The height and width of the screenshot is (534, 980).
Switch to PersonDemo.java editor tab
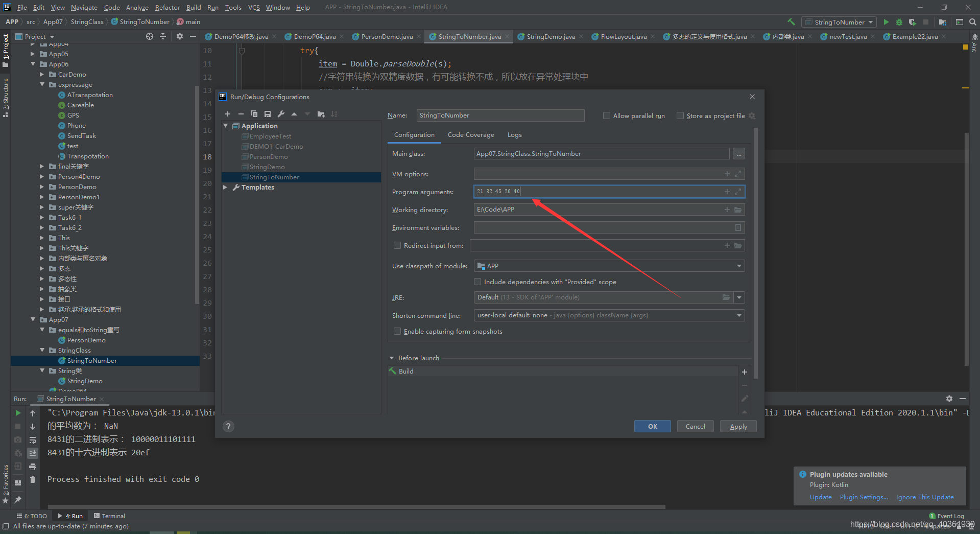(387, 36)
